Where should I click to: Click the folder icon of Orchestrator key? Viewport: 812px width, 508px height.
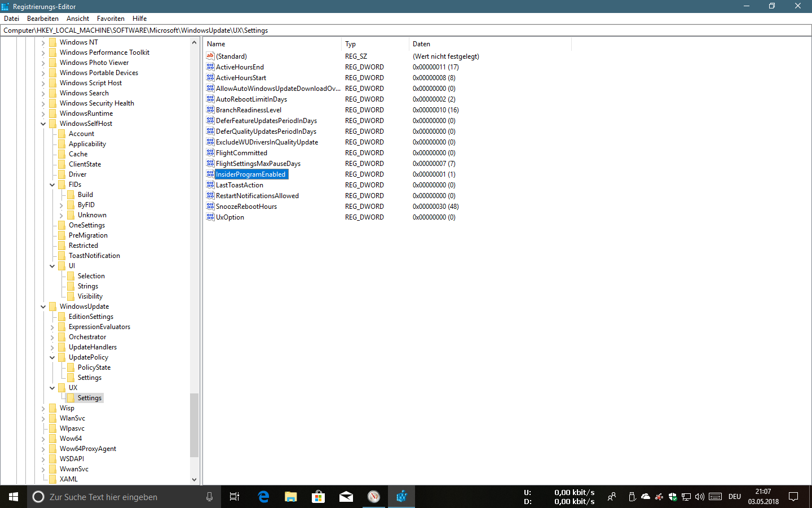(61, 337)
